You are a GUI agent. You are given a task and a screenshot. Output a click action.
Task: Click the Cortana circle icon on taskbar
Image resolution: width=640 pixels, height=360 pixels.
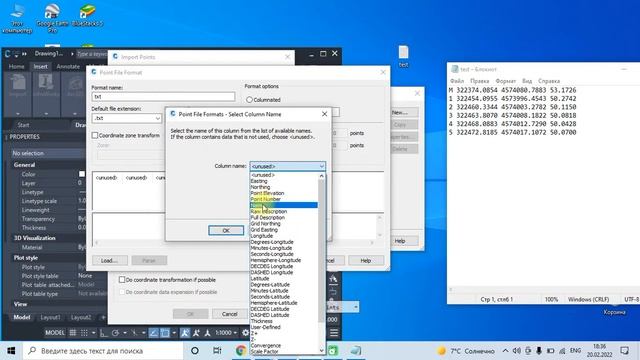click(x=195, y=351)
